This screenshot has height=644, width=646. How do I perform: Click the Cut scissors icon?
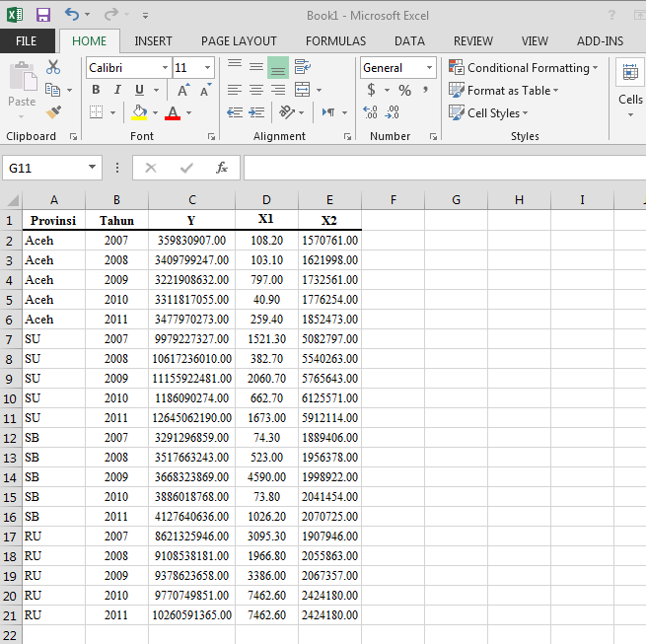[x=53, y=67]
